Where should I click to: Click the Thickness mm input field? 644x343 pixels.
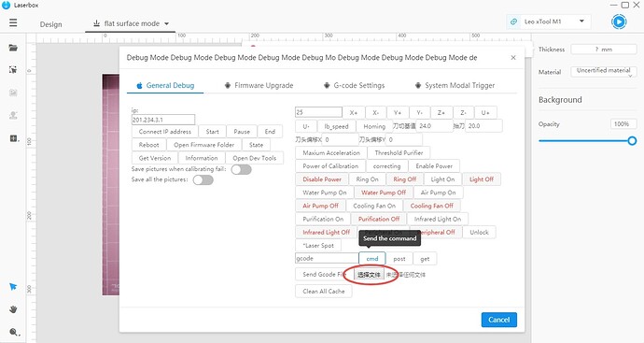604,50
